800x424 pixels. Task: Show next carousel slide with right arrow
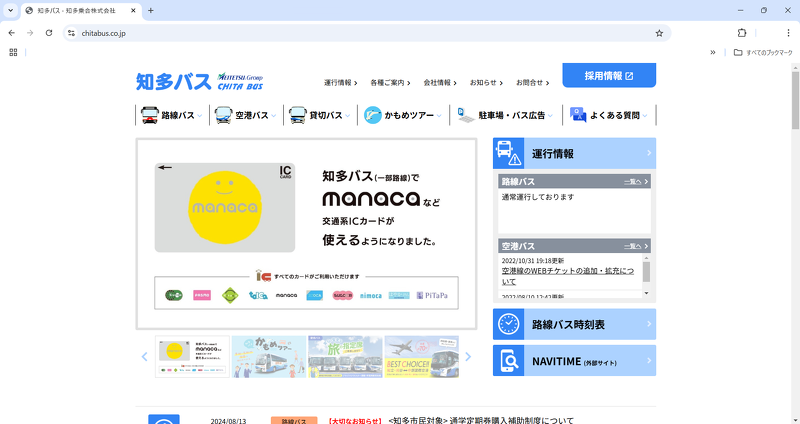pos(468,357)
